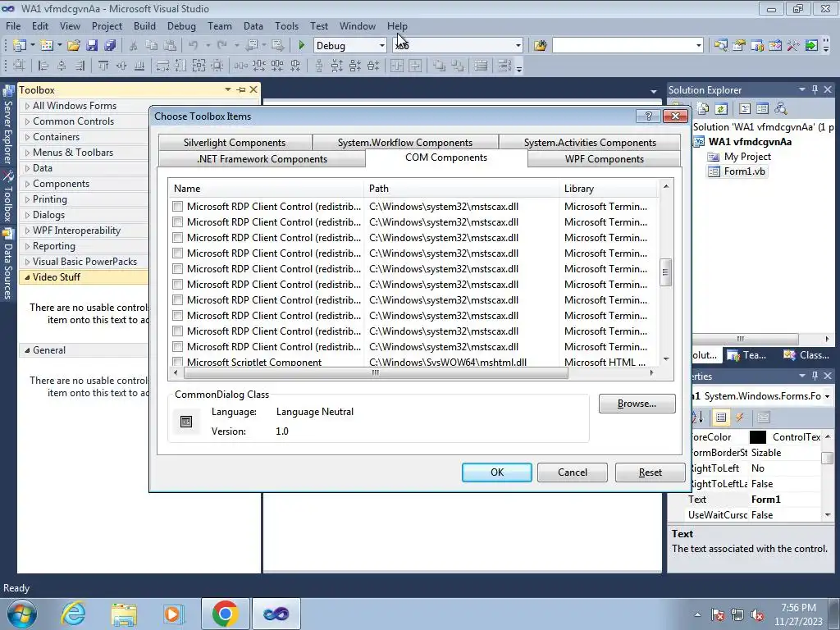Pin the Toolbox panel with auto-hide pushpin
The width and height of the screenshot is (840, 630).
pos(241,89)
